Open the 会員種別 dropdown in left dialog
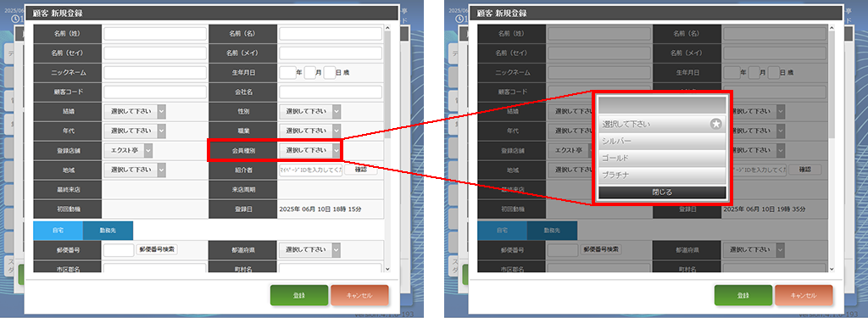Image resolution: width=868 pixels, height=318 pixels. (x=310, y=150)
